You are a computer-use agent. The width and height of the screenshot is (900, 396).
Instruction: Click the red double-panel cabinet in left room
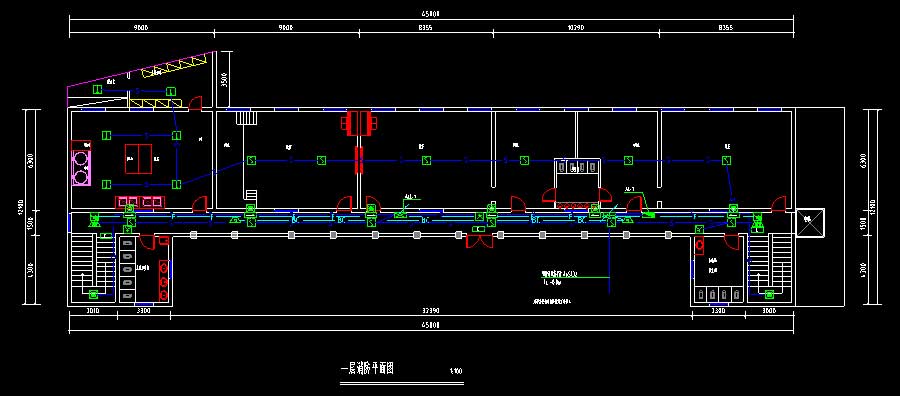click(x=139, y=158)
